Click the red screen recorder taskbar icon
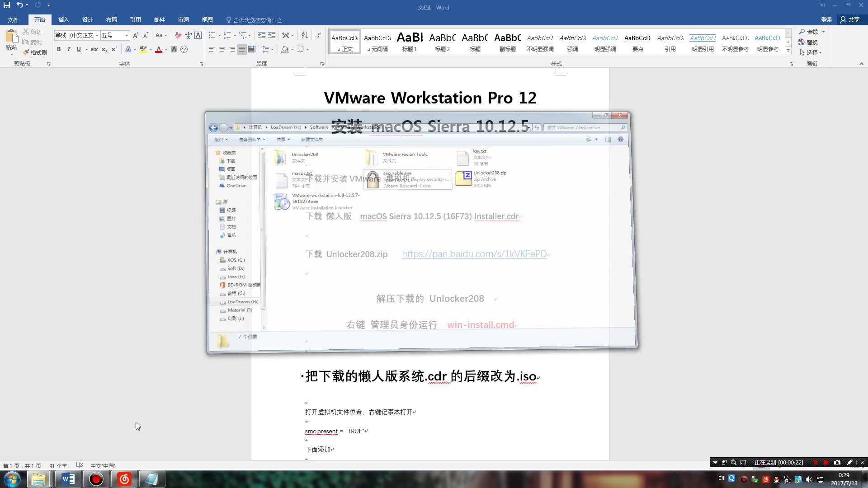Viewport: 868px width, 488px height. tap(96, 479)
